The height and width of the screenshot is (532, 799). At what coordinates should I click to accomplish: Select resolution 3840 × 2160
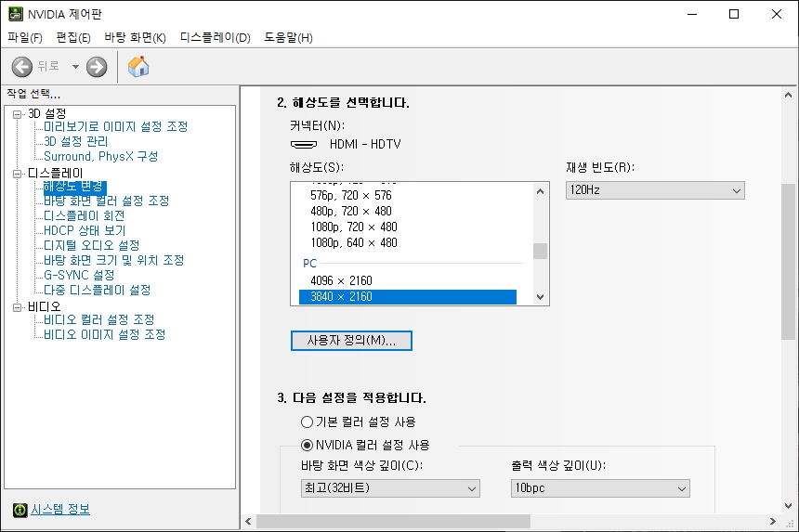(x=408, y=297)
